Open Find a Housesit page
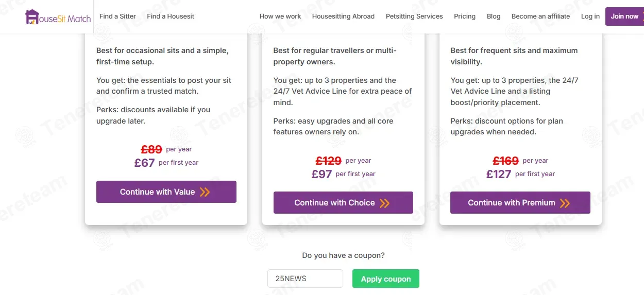The width and height of the screenshot is (644, 295). click(171, 16)
